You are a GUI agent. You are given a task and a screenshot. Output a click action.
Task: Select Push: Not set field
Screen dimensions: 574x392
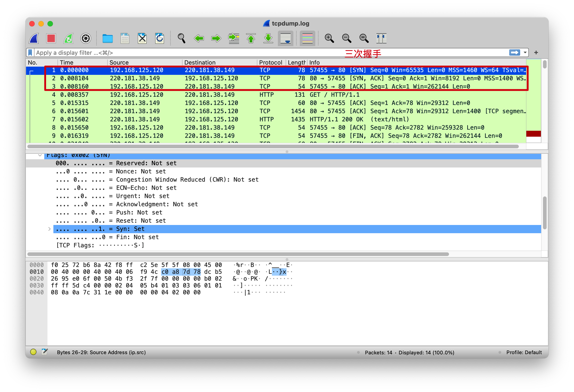pos(284,212)
